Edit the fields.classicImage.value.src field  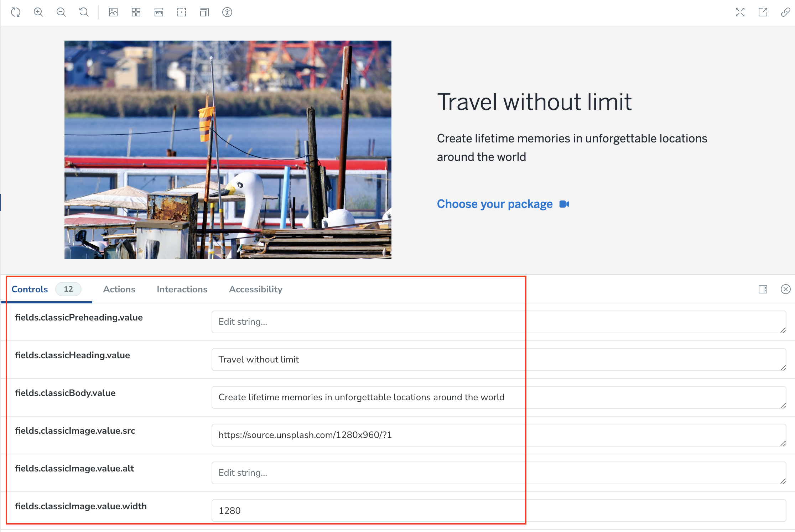point(499,435)
